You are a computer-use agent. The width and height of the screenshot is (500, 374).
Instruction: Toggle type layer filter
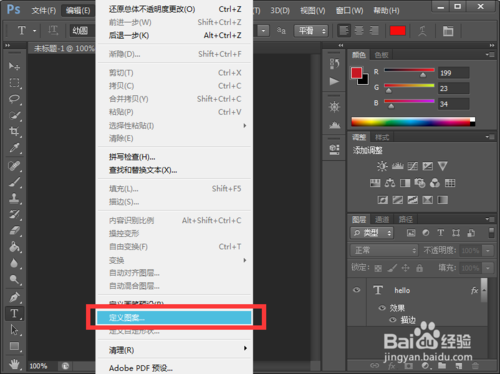pyautogui.click(x=441, y=233)
